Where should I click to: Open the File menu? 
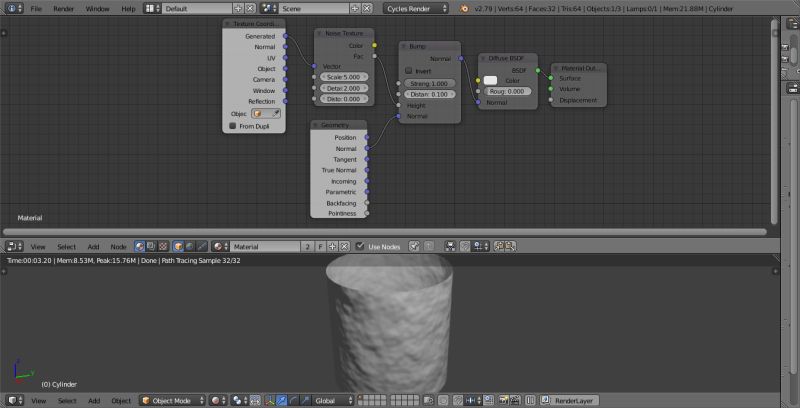36,9
